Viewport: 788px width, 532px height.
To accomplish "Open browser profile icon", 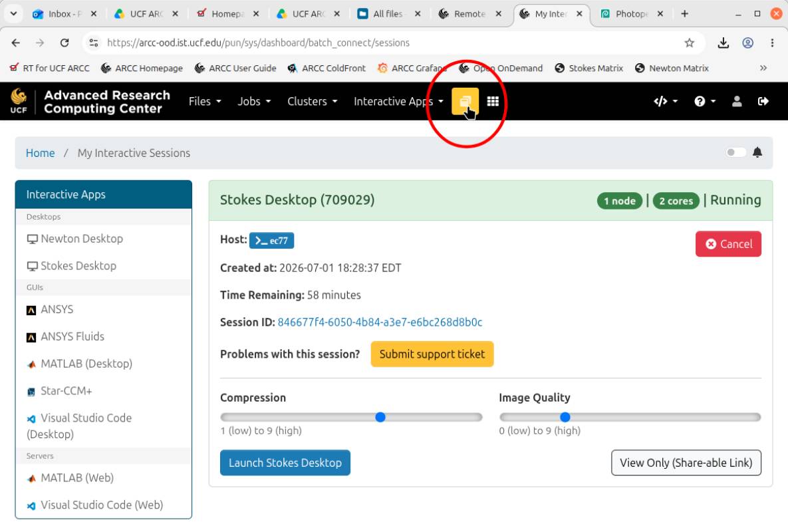I will point(748,43).
